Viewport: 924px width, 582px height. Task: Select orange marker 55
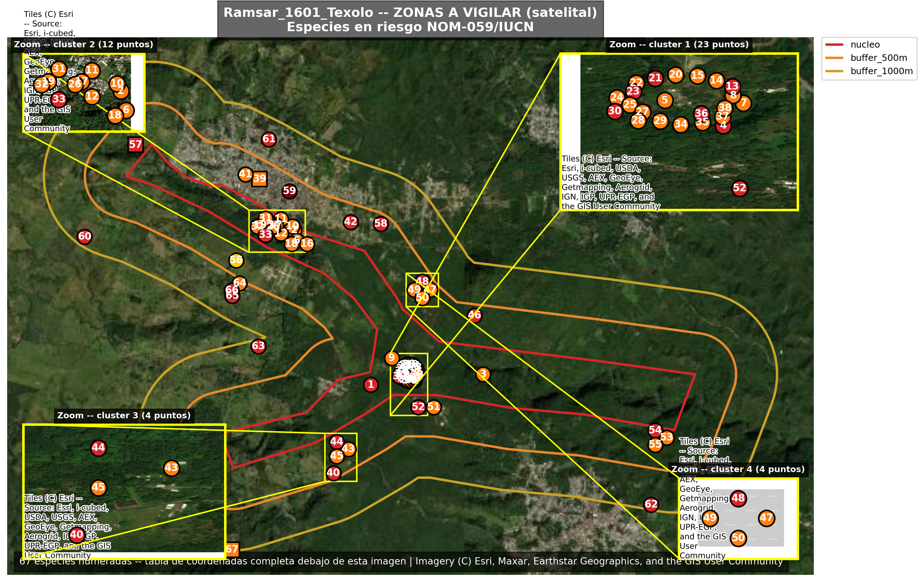[655, 445]
